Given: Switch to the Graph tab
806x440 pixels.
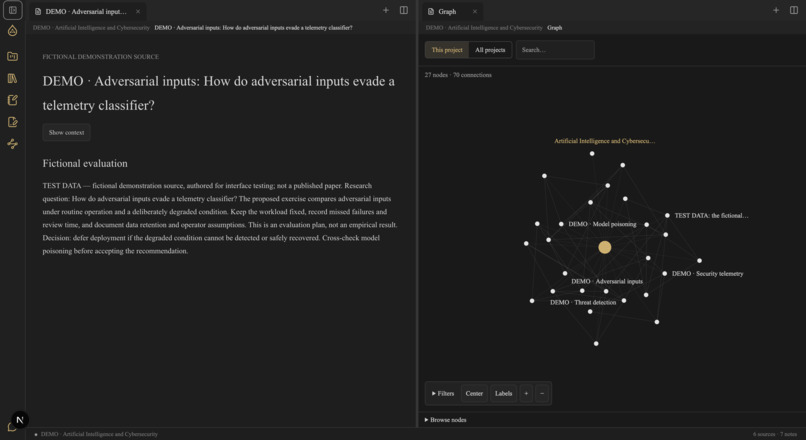Looking at the screenshot, I should tap(447, 11).
